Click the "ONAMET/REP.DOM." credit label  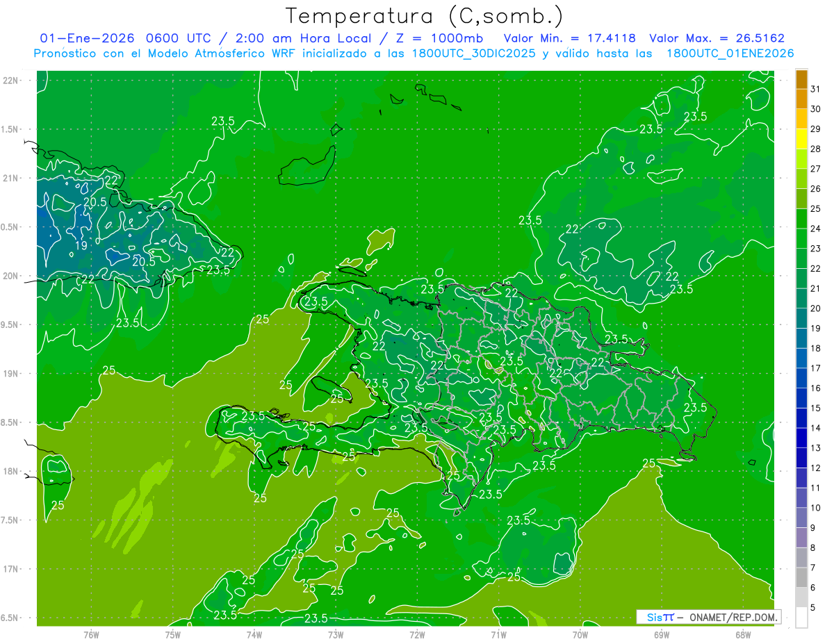(734, 618)
